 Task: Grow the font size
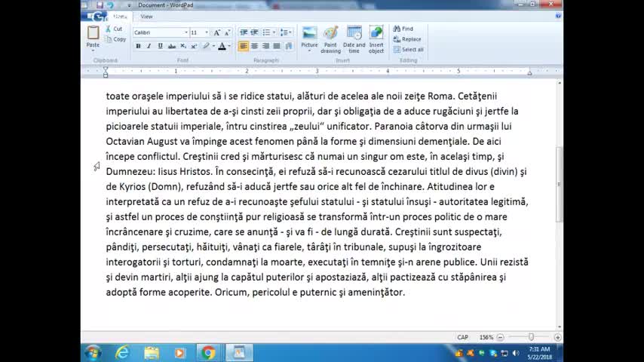tap(216, 32)
